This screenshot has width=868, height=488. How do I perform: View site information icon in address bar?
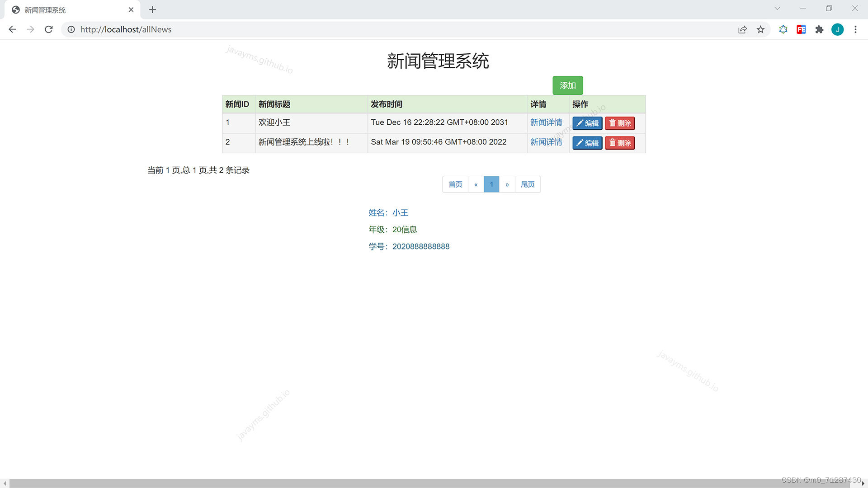71,29
